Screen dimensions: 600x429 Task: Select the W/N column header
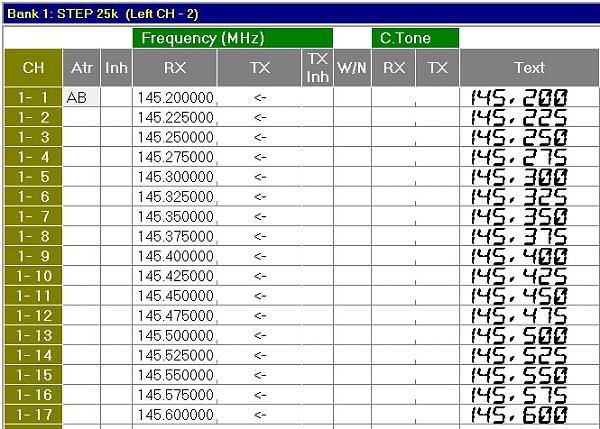coord(352,68)
